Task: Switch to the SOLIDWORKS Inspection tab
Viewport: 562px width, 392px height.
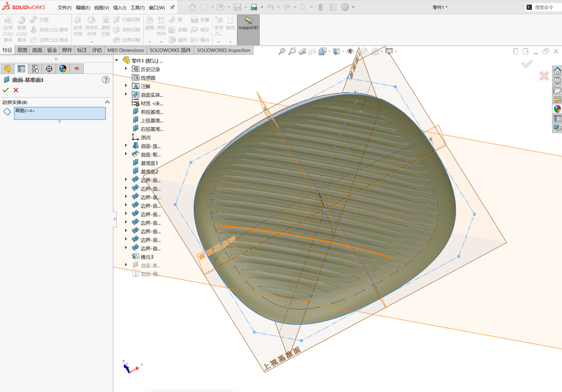Action: tap(224, 50)
